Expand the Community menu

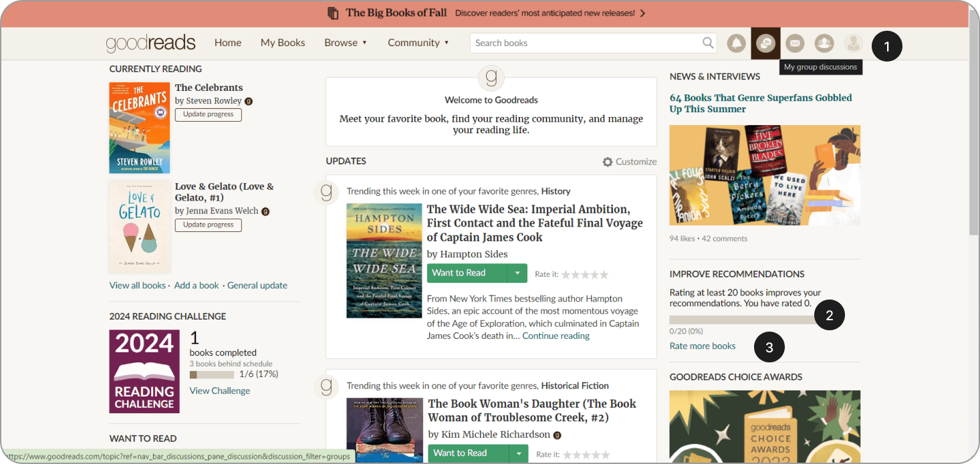pos(418,43)
